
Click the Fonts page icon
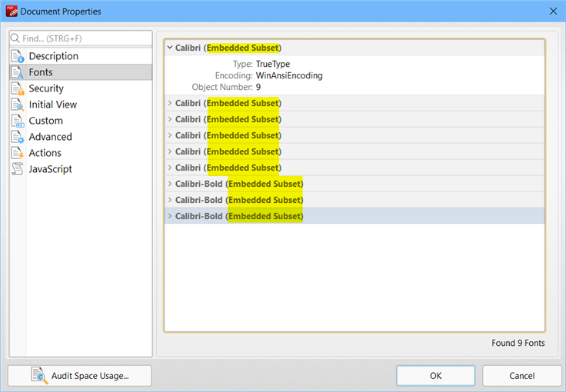18,72
